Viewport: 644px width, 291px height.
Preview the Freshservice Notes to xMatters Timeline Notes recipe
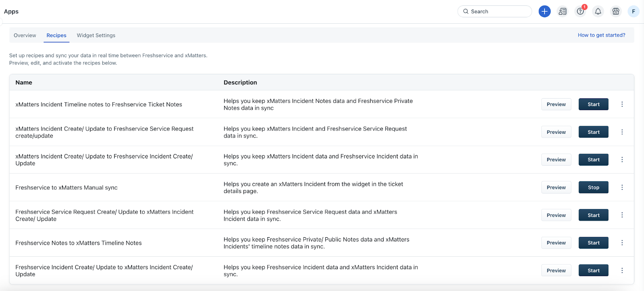pyautogui.click(x=556, y=243)
